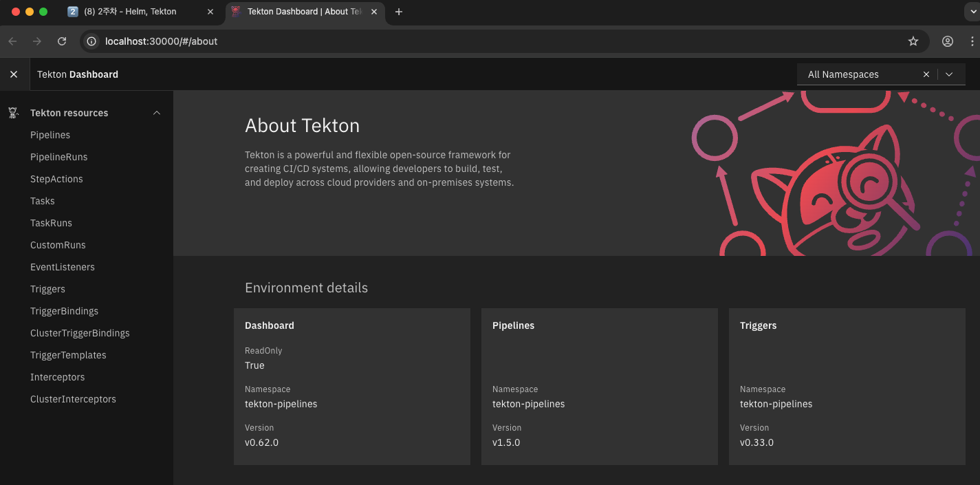Click the About Tekton heading
Image resolution: width=980 pixels, height=485 pixels.
click(302, 125)
